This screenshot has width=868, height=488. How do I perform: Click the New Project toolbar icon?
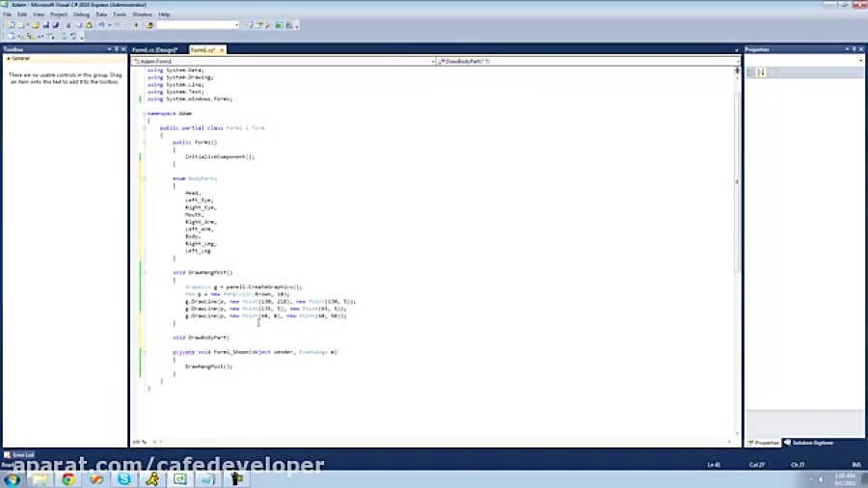11,25
